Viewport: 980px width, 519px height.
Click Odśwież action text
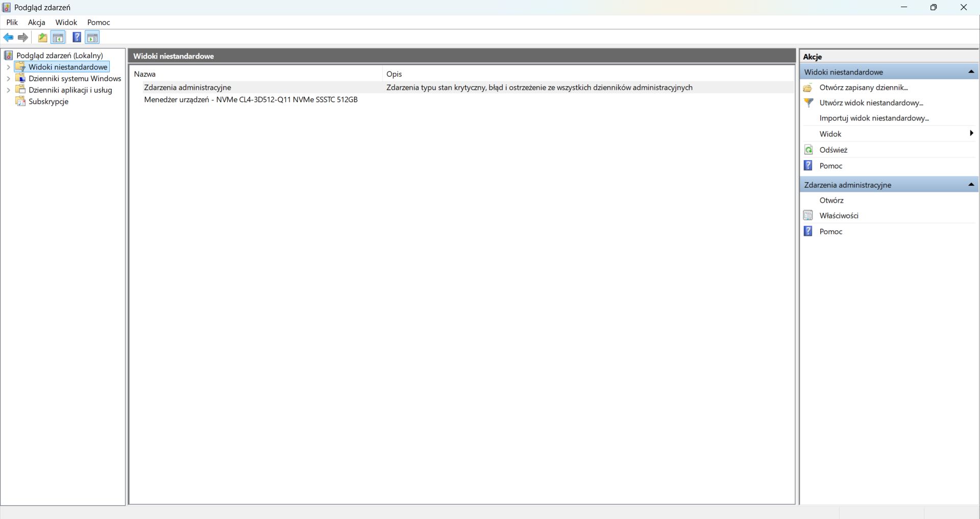click(x=834, y=150)
